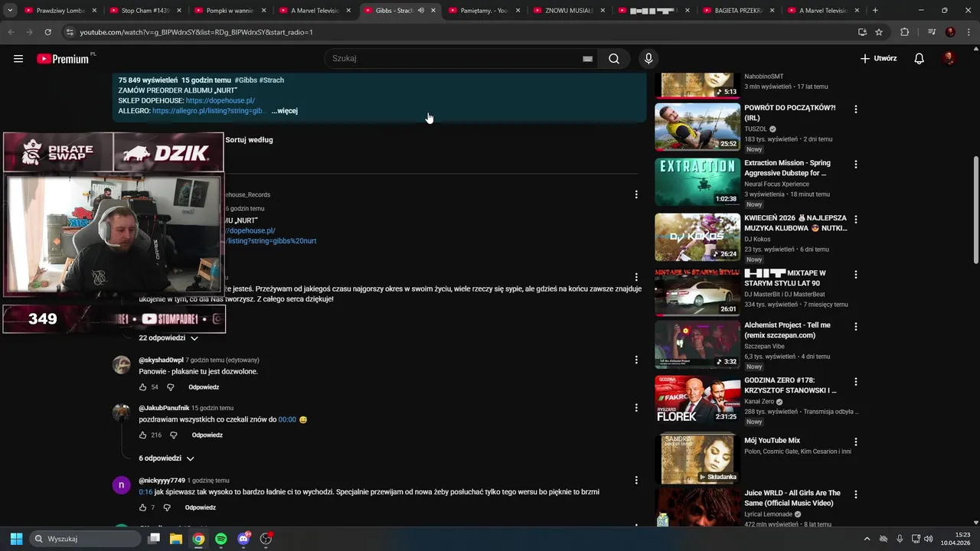Dislike the comment by @JakubPanufnik
The width and height of the screenshot is (980, 551).
[174, 435]
